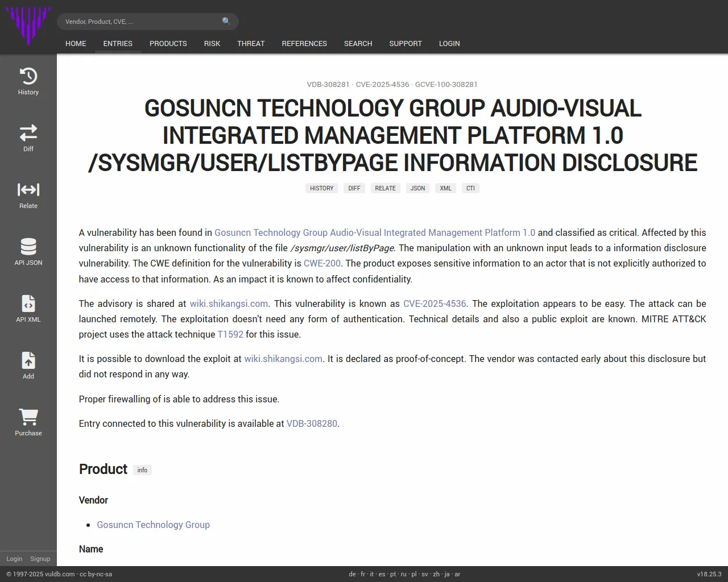
Task: Click the XML tag button under title
Action: [x=445, y=188]
